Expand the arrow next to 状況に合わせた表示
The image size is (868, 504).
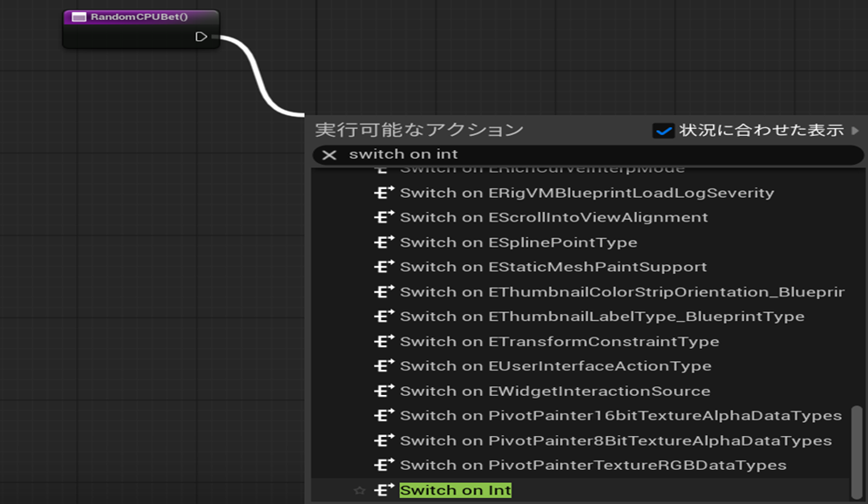855,131
